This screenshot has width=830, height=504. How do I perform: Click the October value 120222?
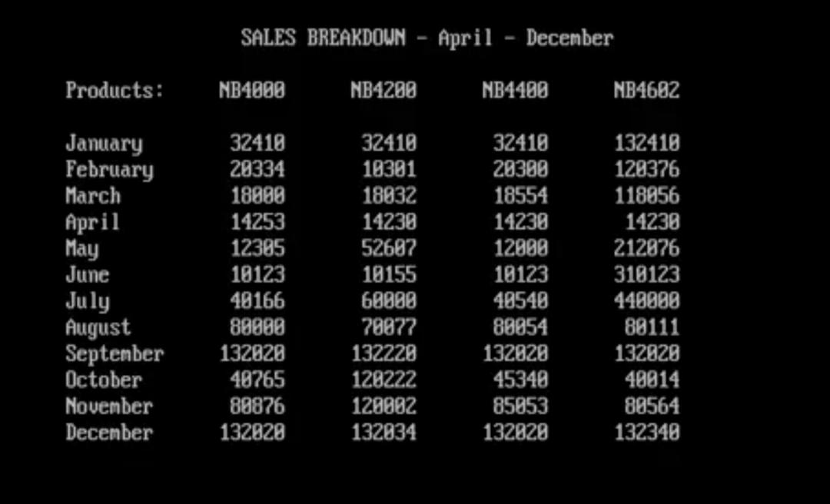(383, 380)
